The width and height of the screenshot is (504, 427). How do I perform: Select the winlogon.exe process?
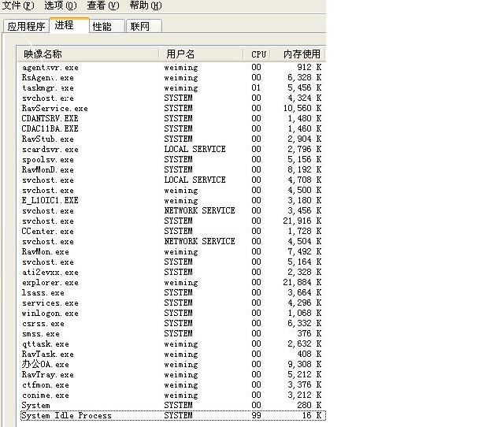172,314
